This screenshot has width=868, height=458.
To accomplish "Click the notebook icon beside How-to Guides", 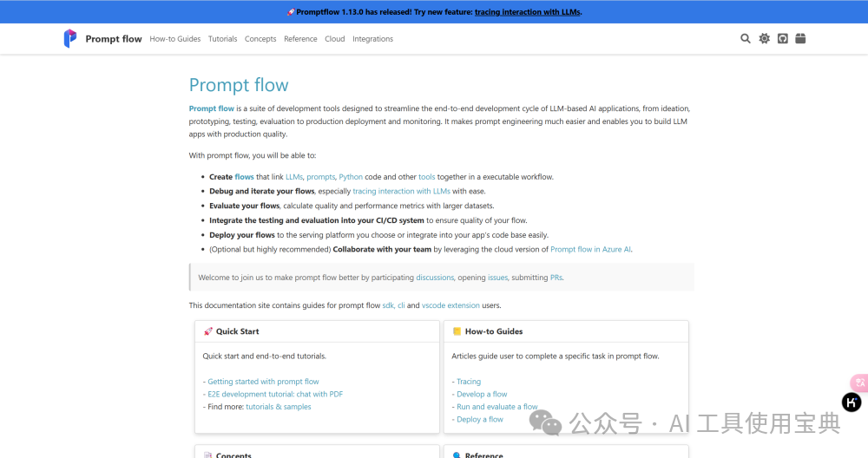I will pyautogui.click(x=457, y=331).
